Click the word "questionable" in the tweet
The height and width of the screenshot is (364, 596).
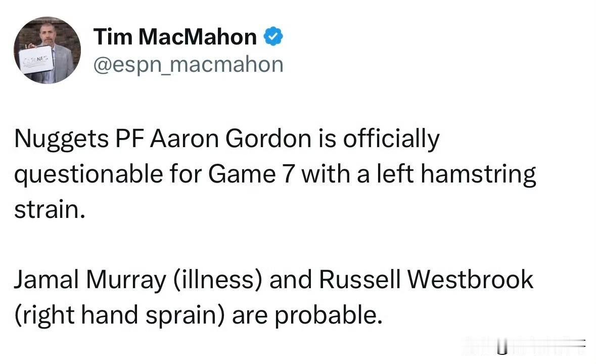pos(89,175)
